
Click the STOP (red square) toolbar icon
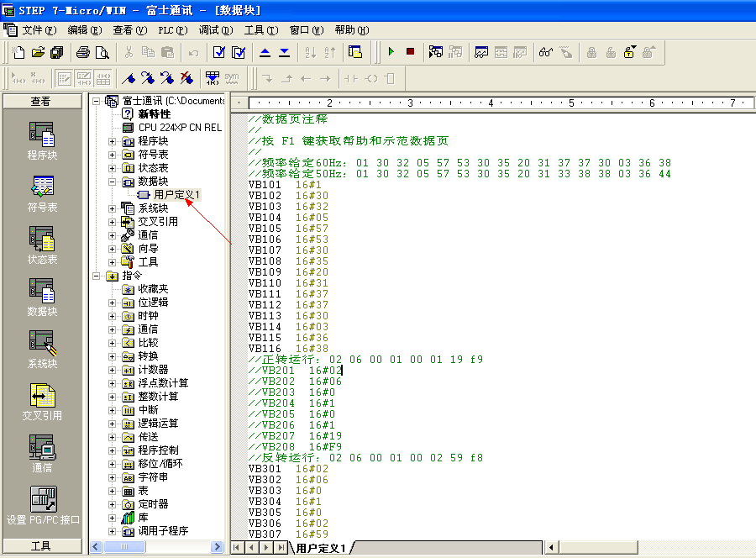(410, 52)
